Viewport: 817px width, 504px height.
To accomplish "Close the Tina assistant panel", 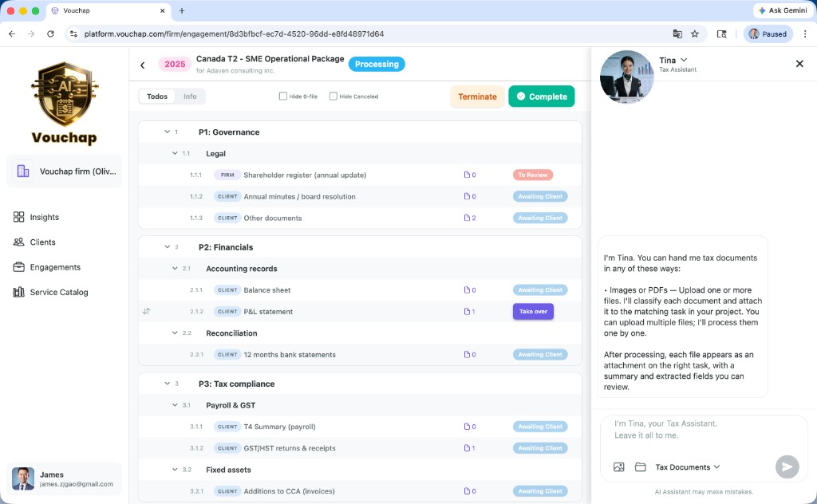I will [x=799, y=64].
